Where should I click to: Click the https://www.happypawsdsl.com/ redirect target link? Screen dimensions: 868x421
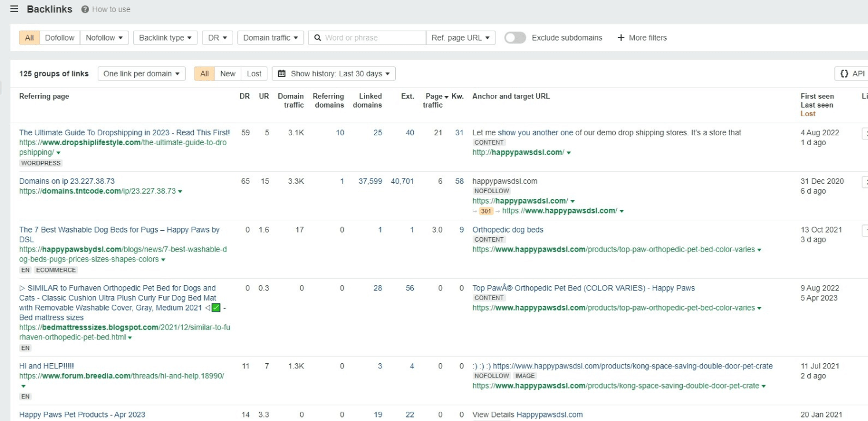click(560, 211)
